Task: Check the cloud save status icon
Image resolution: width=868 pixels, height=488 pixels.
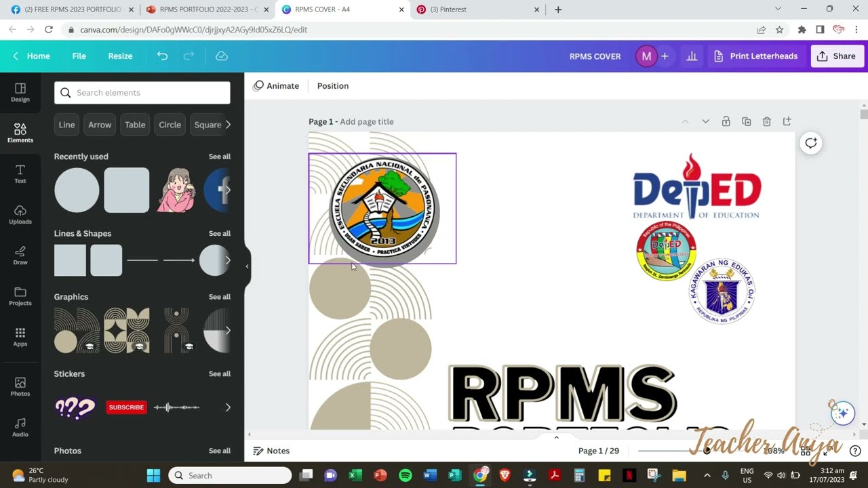Action: point(221,56)
